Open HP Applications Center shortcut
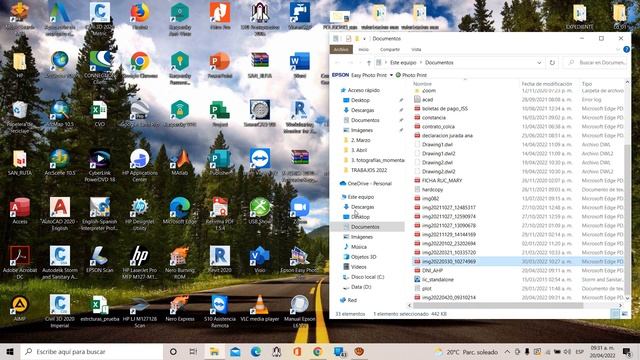 tap(140, 165)
